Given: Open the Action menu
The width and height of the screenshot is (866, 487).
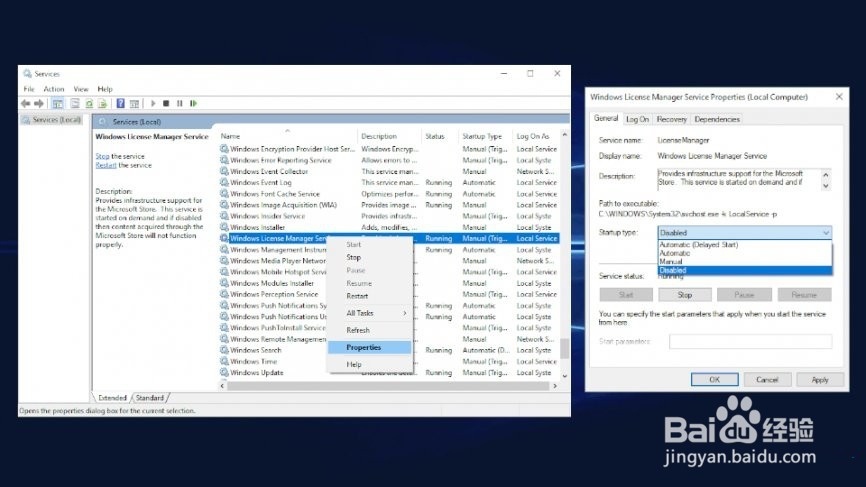Looking at the screenshot, I should pyautogui.click(x=54, y=89).
